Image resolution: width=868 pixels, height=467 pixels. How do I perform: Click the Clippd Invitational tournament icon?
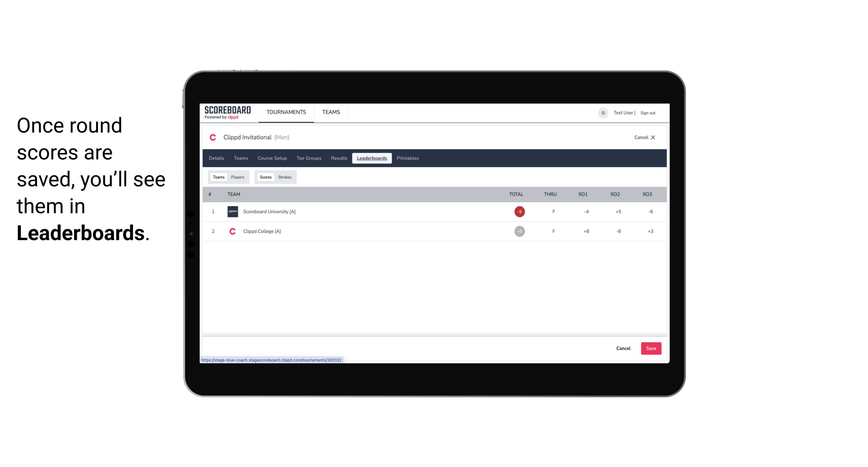coord(213,138)
